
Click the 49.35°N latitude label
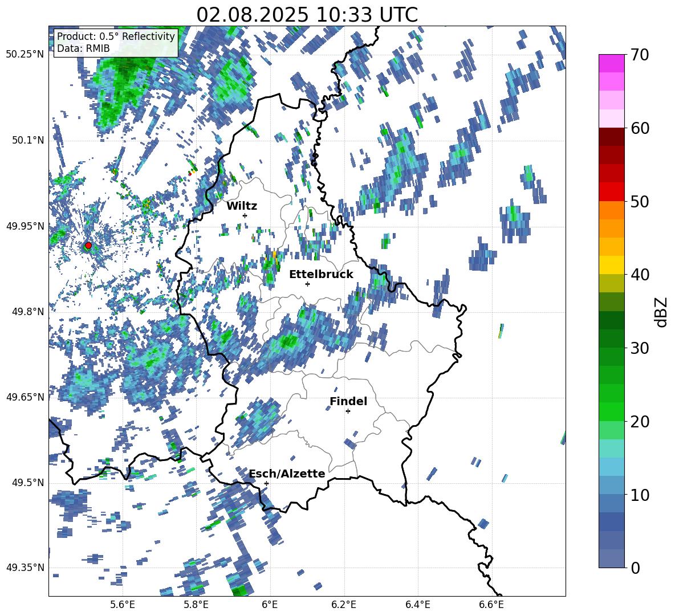(x=25, y=568)
